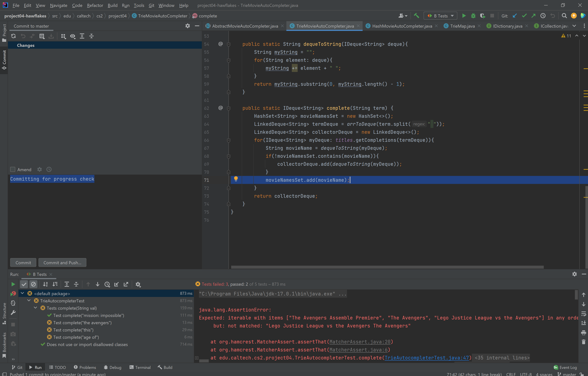Image resolution: width=588 pixels, height=376 pixels.
Task: Enable the Amend checkbox
Action: click(13, 169)
